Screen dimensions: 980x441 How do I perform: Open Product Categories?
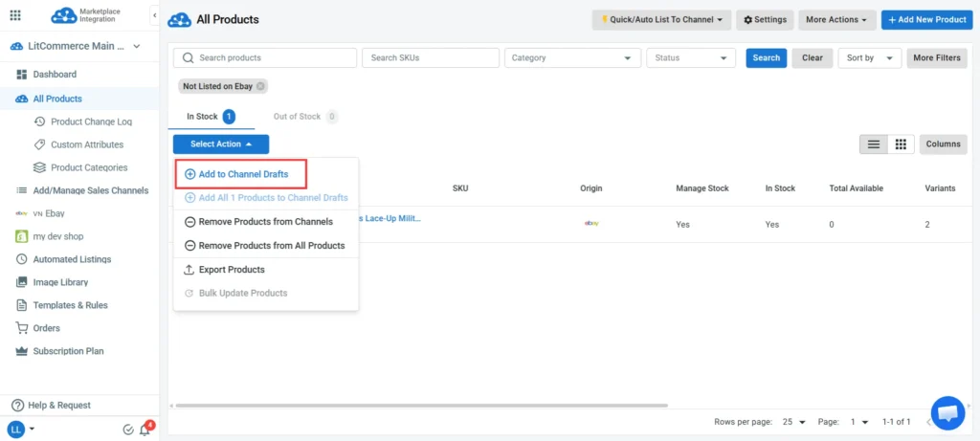(89, 167)
